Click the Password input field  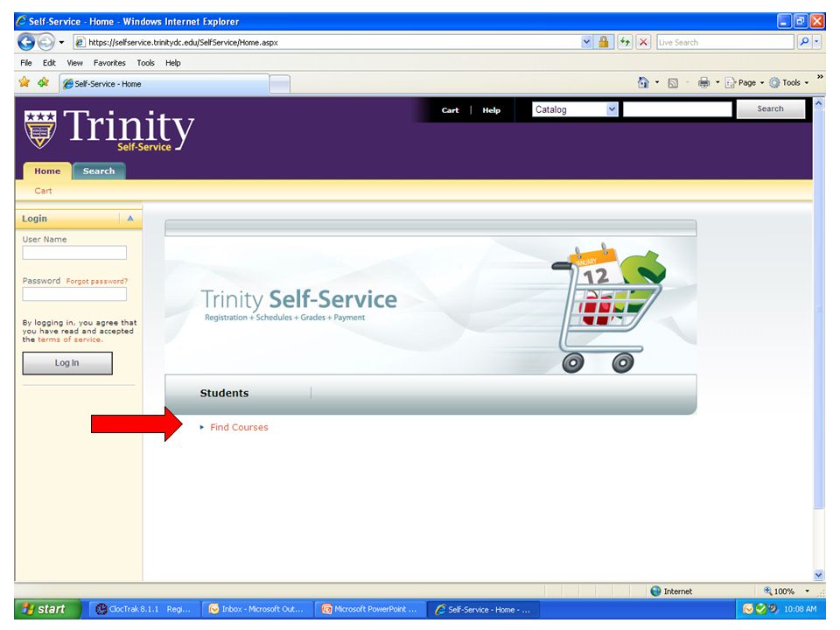pyautogui.click(x=74, y=294)
